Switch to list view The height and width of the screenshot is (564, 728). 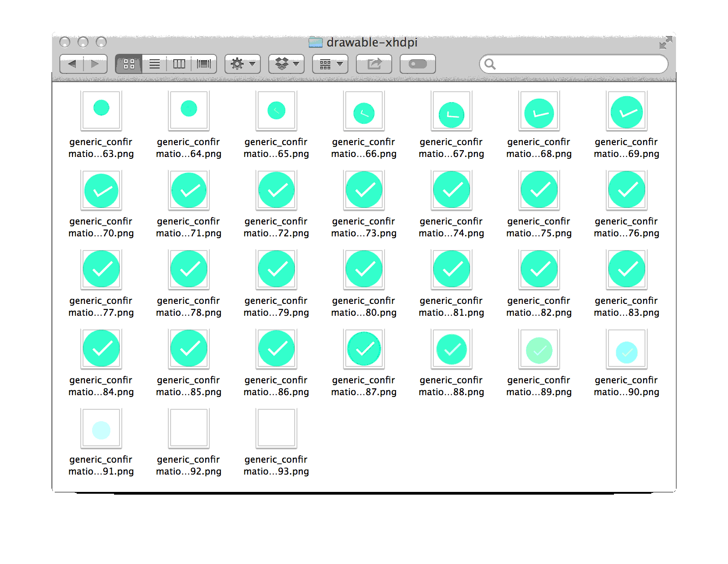[x=155, y=64]
